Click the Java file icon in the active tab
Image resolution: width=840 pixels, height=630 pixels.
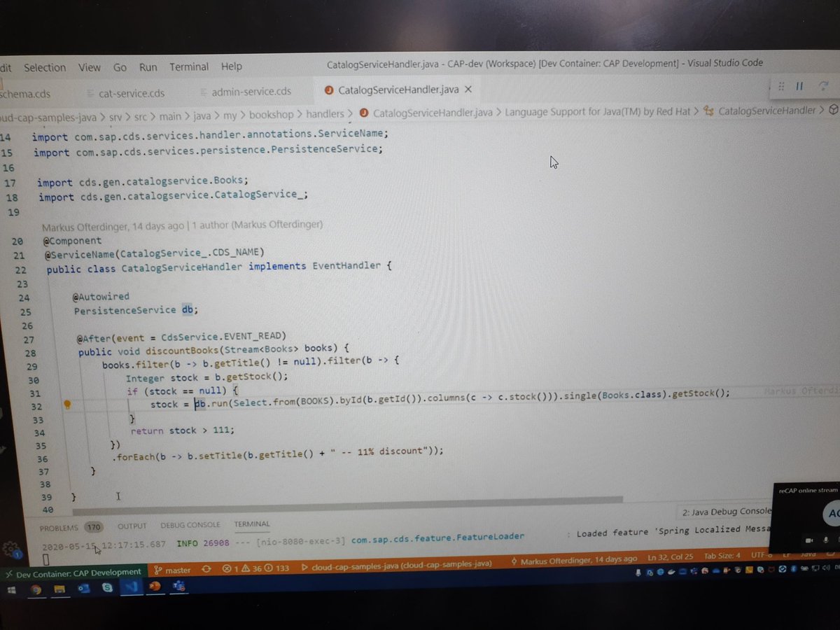click(x=328, y=90)
